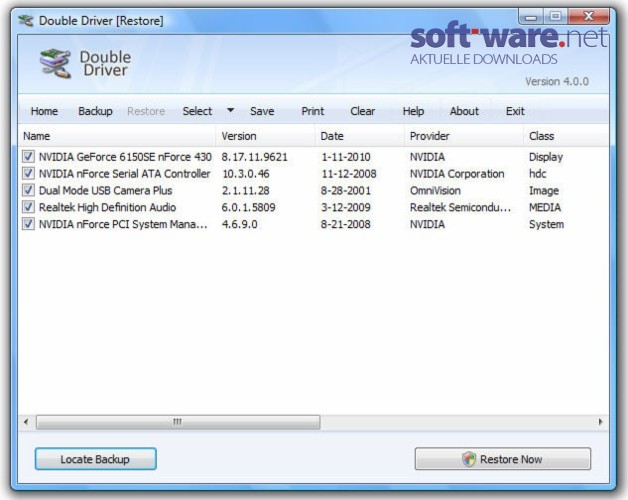Image resolution: width=628 pixels, height=500 pixels.
Task: Click date 1-11-2010 cell
Action: pos(346,157)
